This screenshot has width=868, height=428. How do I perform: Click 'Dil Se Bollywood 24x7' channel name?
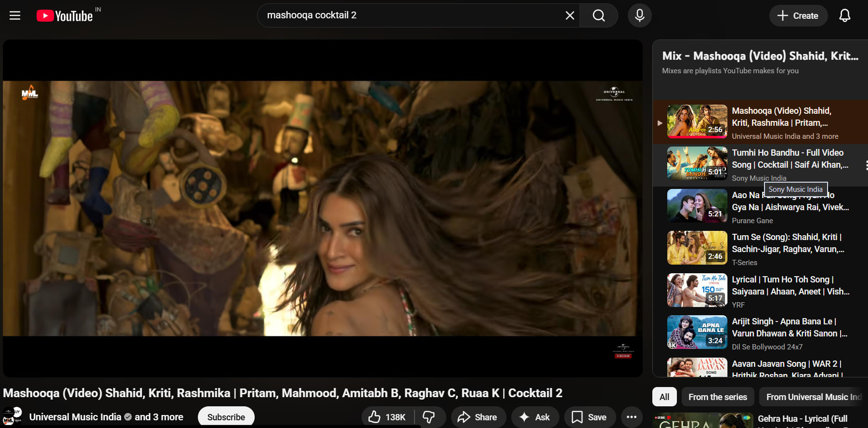click(767, 347)
